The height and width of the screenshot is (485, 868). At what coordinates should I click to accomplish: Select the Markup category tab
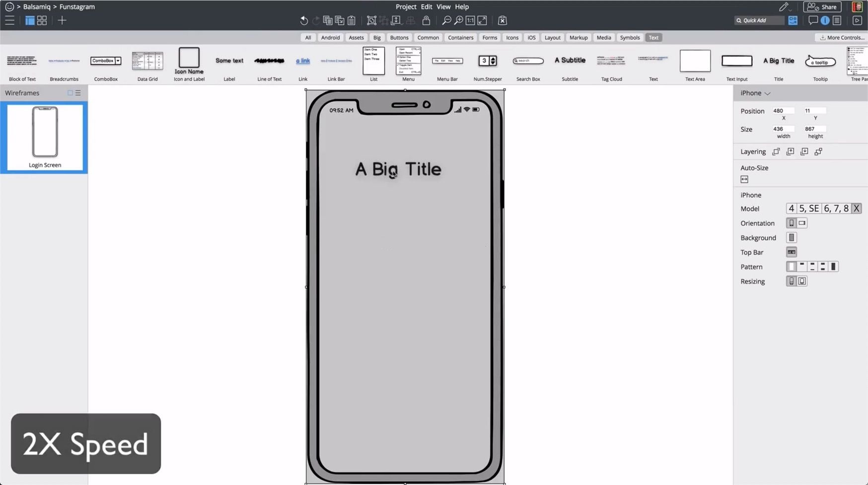pos(579,37)
